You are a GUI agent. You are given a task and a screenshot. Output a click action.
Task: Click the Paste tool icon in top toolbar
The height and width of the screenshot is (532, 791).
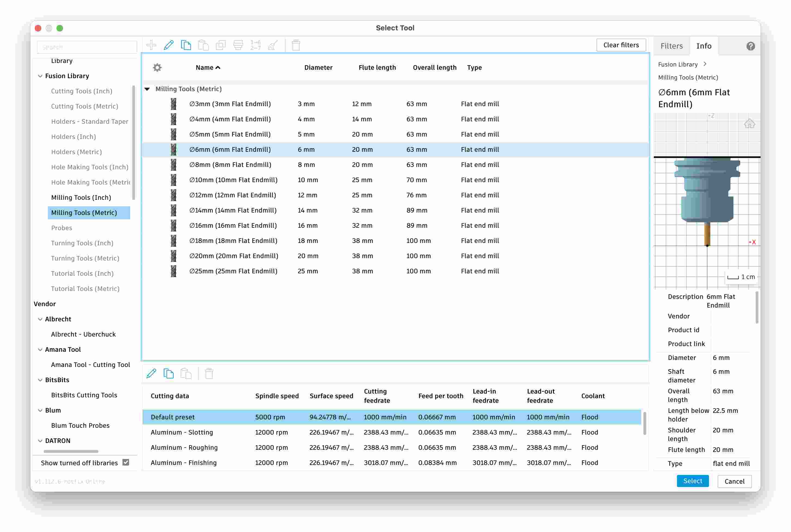203,45
